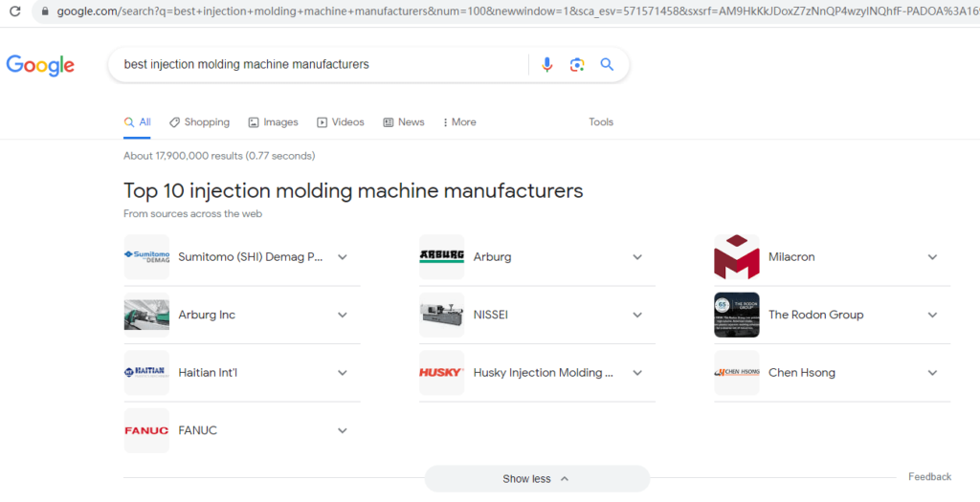Open Google Lens camera search icon
Image resolution: width=980 pixels, height=502 pixels.
point(577,64)
